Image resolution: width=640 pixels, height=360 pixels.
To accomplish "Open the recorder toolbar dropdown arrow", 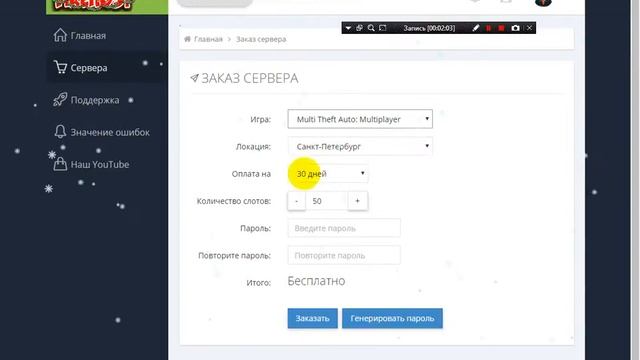I will pyautogui.click(x=348, y=28).
